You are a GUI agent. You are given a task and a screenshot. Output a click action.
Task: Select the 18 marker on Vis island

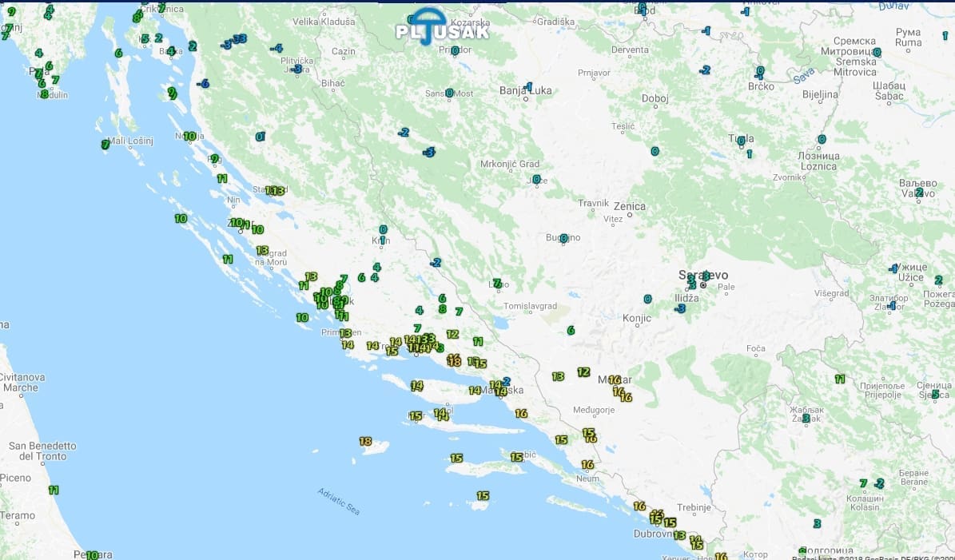[365, 441]
